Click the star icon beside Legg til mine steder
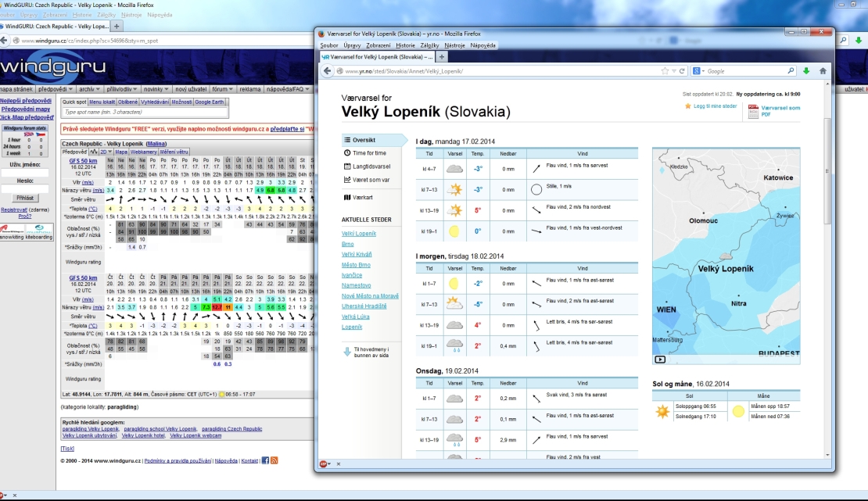Screen dimensions: 868x501 (x=688, y=106)
